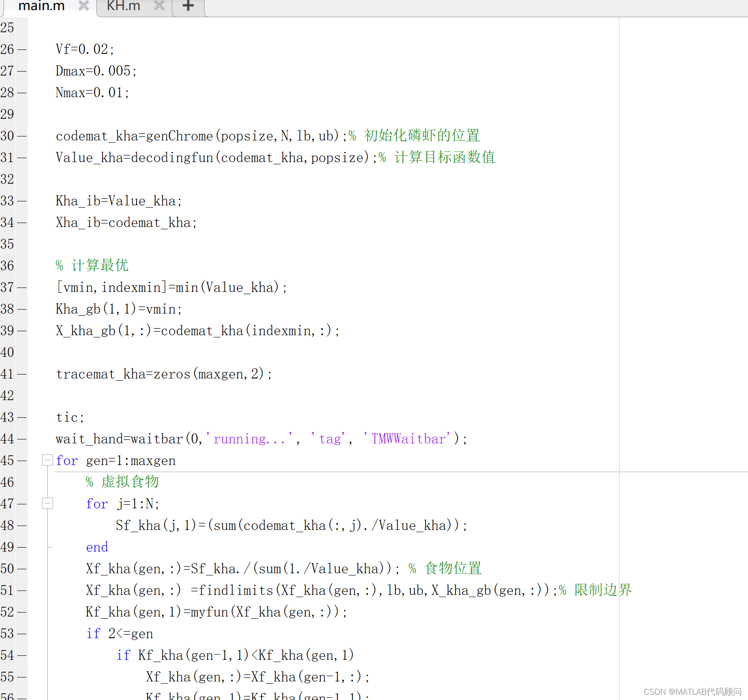Collapse the inner for j=1:N loop fold
The height and width of the screenshot is (700, 748).
pyautogui.click(x=47, y=503)
